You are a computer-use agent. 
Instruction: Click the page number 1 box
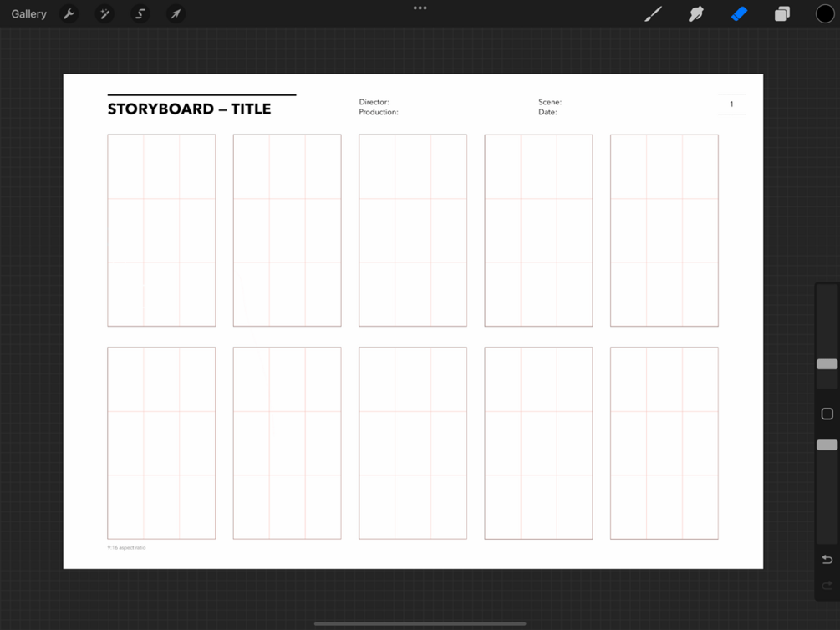[731, 104]
